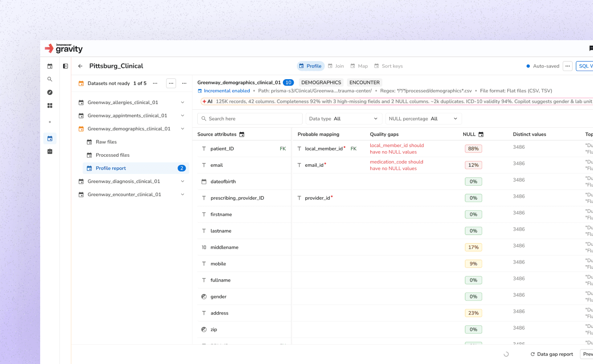The height and width of the screenshot is (364, 593).
Task: Click the data type icon for zip row
Action: point(204,330)
